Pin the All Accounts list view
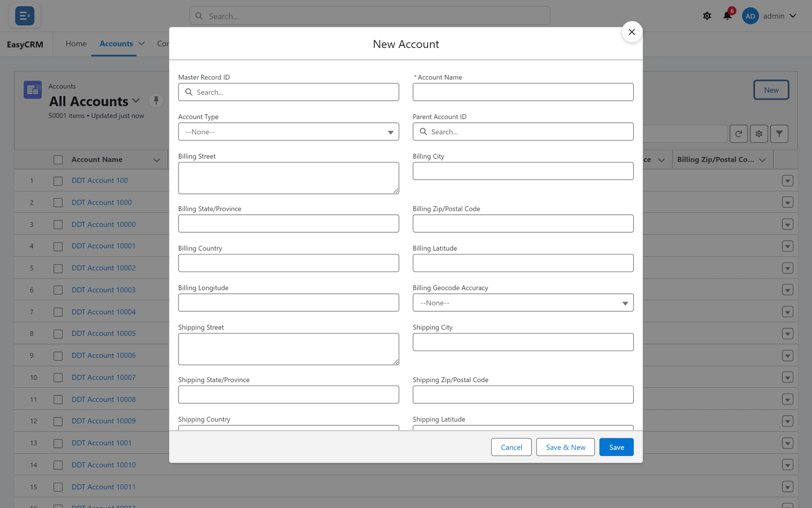The image size is (812, 508). pos(156,100)
